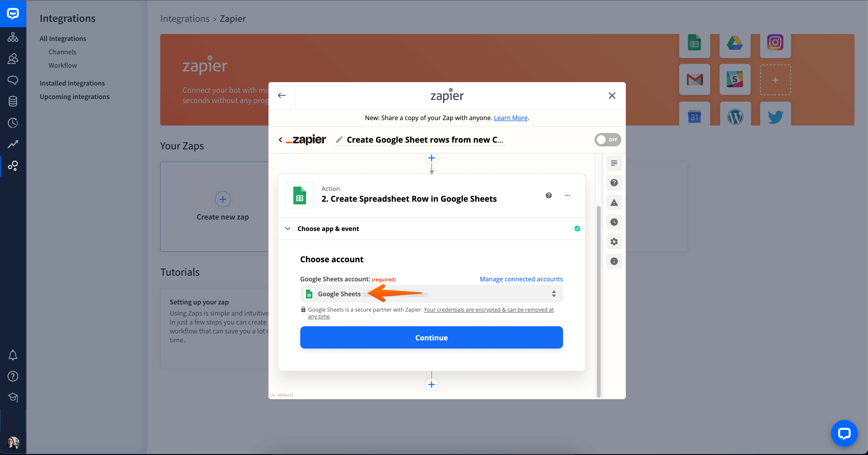Screen dimensions: 868x455
Task: Click the _zapier logo in editor header
Action: [x=306, y=139]
